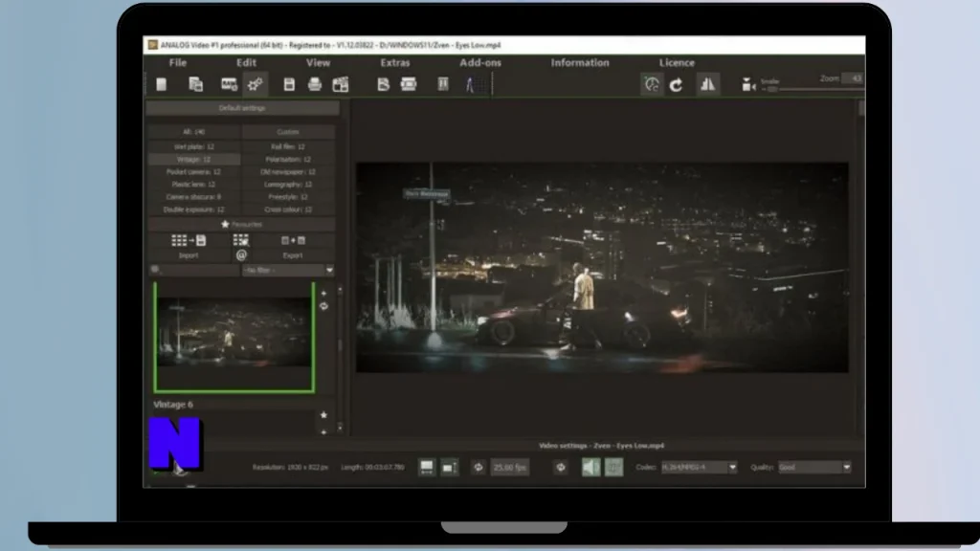Click the printer icon

pos(314,84)
